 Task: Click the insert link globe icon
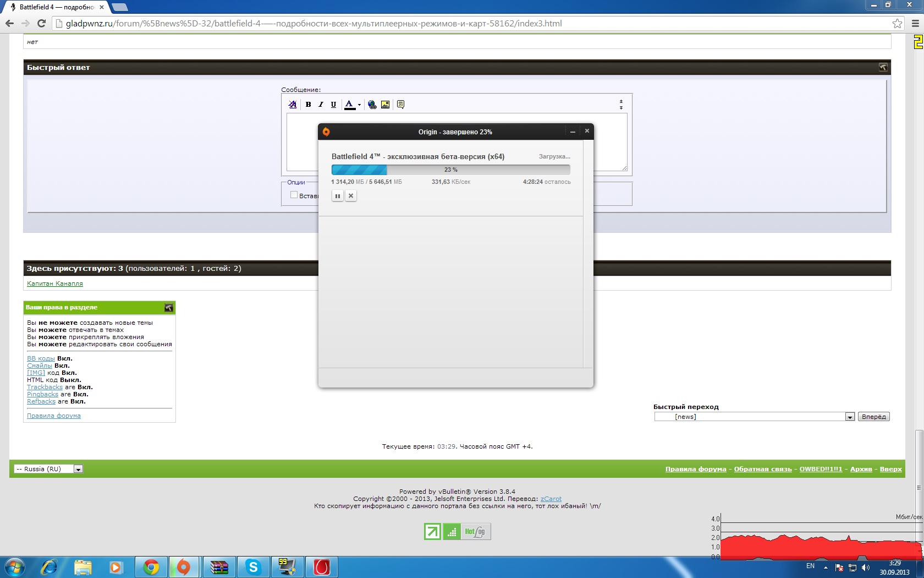372,105
